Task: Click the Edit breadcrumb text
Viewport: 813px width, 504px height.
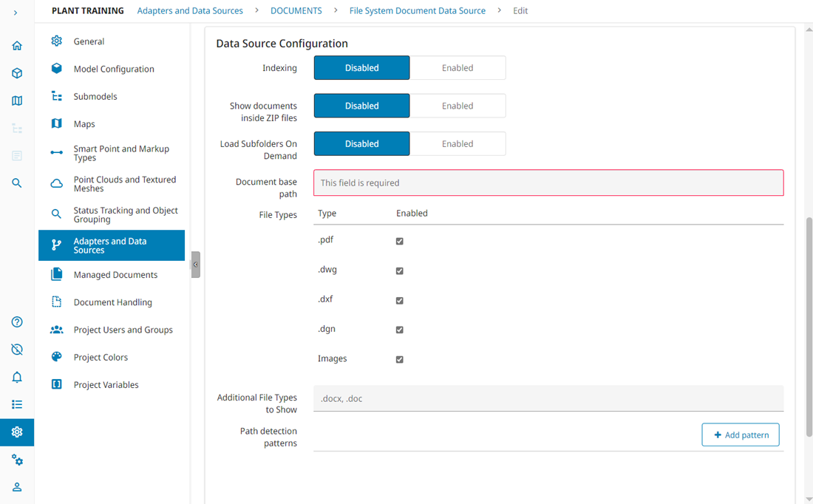Action: coord(520,11)
